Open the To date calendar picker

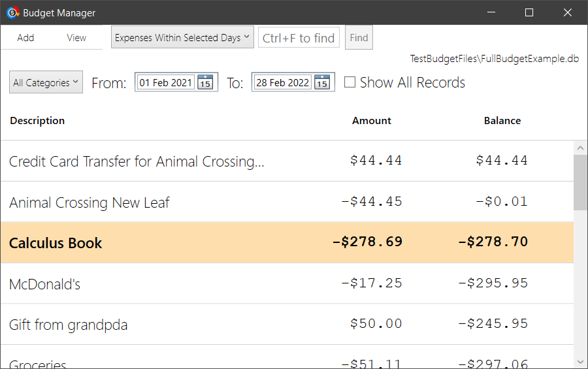[x=322, y=82]
